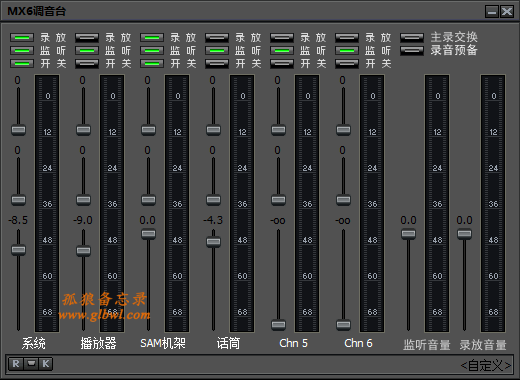The height and width of the screenshot is (380, 520).
Task: Click Chn 5 main fader at bottom
Action: (278, 324)
